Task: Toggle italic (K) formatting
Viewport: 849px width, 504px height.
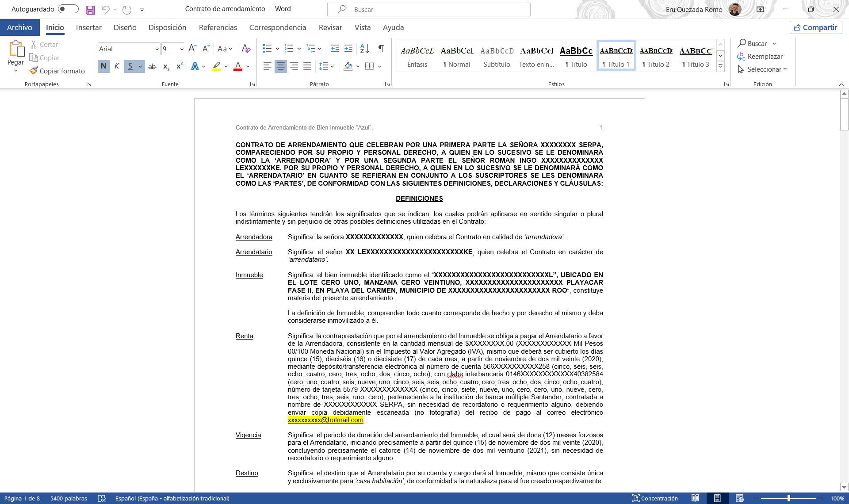Action: [x=117, y=66]
